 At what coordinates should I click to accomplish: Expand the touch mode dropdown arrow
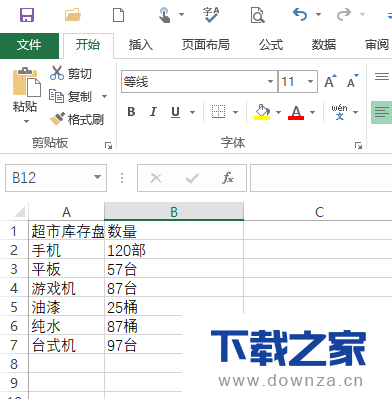pos(181,15)
